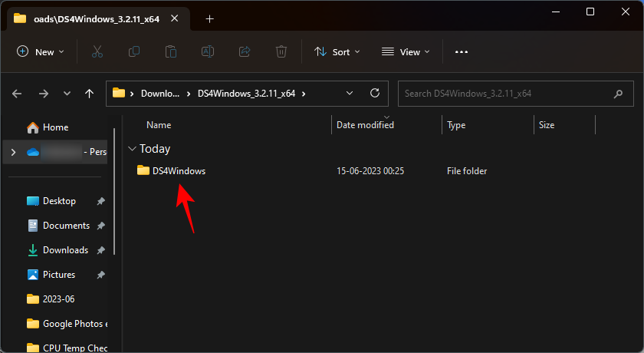Refresh the folder view

(375, 94)
